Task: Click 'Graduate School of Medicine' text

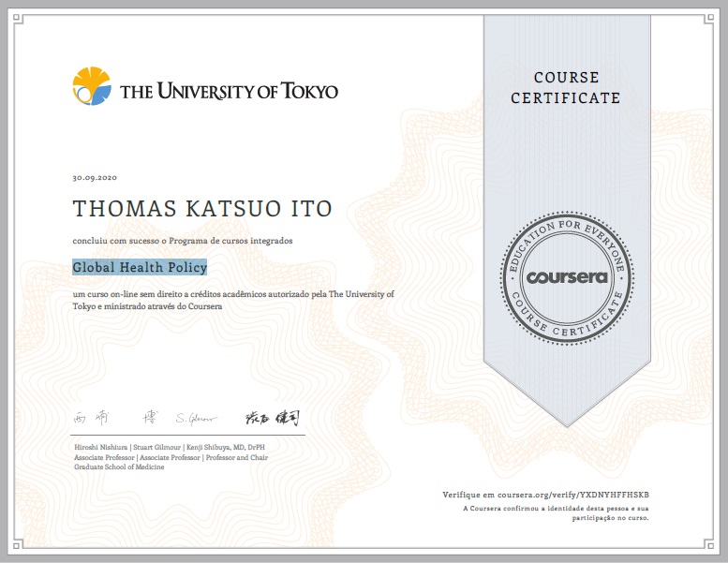Action: click(119, 467)
